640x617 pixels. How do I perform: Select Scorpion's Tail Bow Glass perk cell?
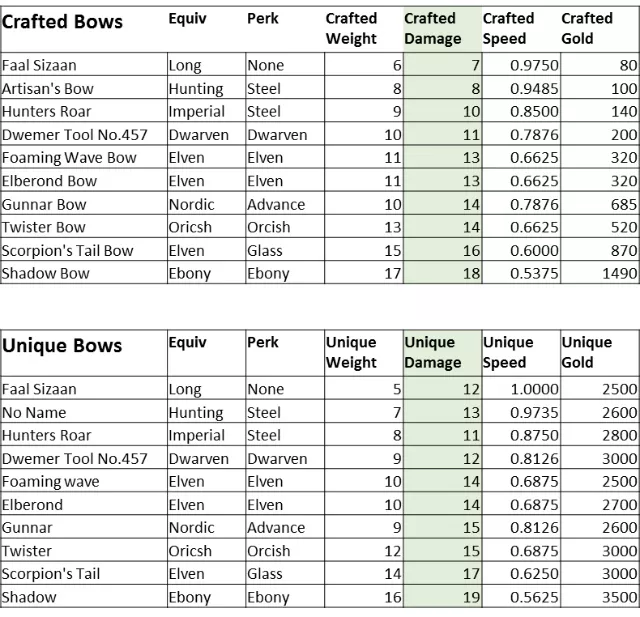[285, 251]
